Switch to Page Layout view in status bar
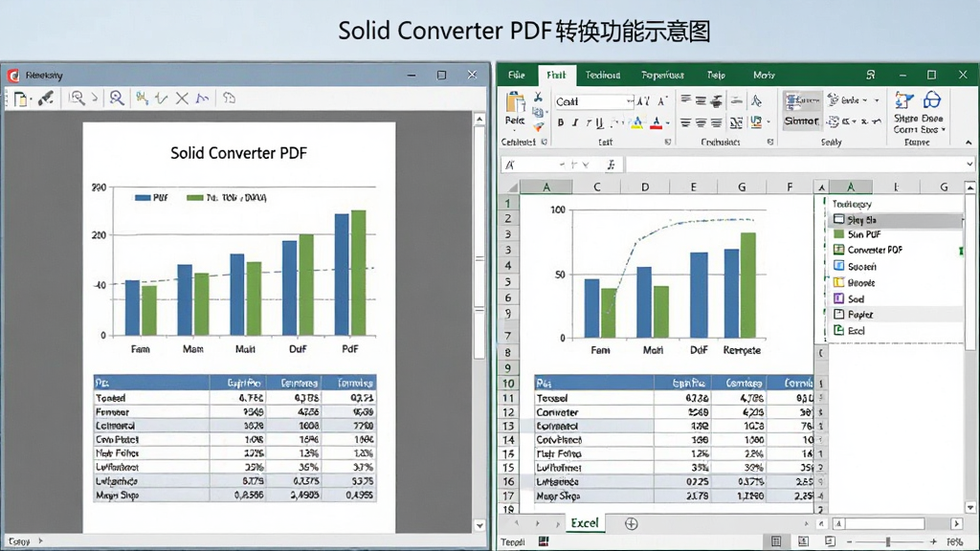 [803, 541]
